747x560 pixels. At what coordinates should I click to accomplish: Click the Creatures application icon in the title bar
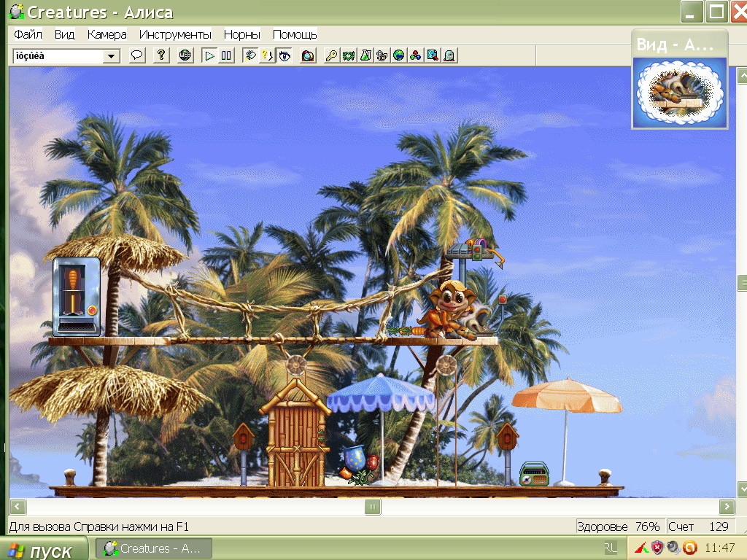click(17, 12)
